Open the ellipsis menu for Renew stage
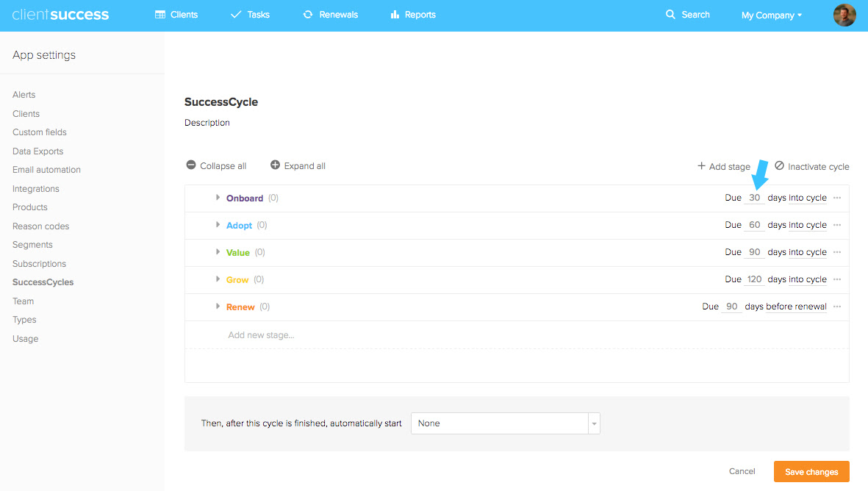The image size is (868, 491). coord(837,306)
